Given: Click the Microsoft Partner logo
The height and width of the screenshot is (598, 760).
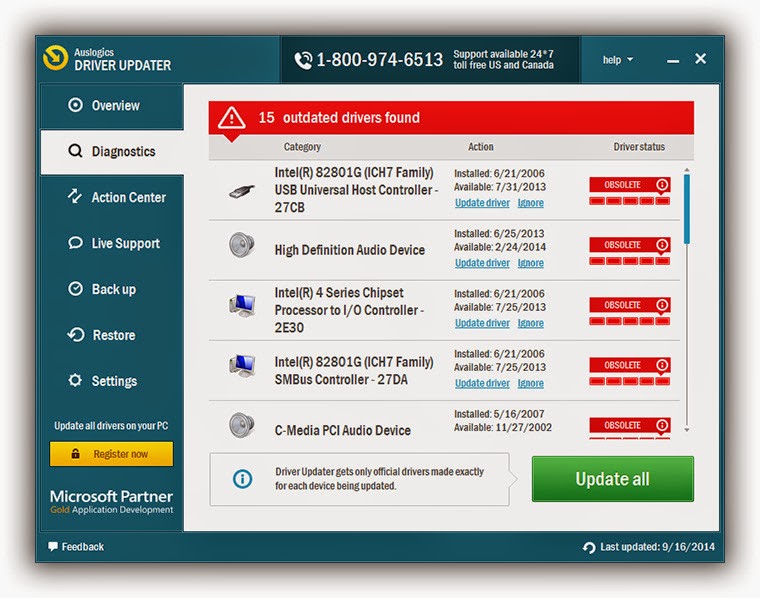Looking at the screenshot, I should pyautogui.click(x=111, y=501).
